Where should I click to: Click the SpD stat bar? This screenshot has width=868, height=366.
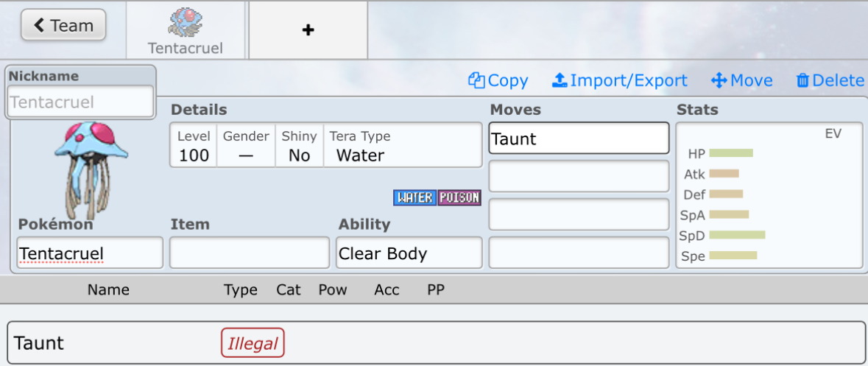coord(738,235)
